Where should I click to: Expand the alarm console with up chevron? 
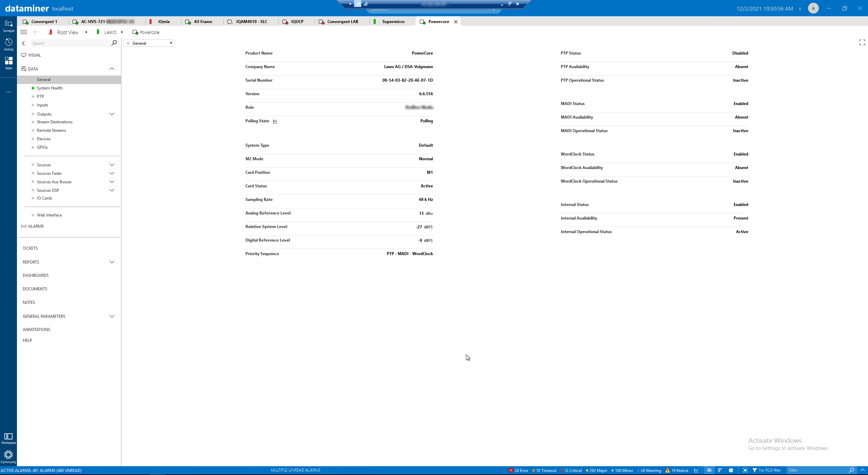click(863, 470)
